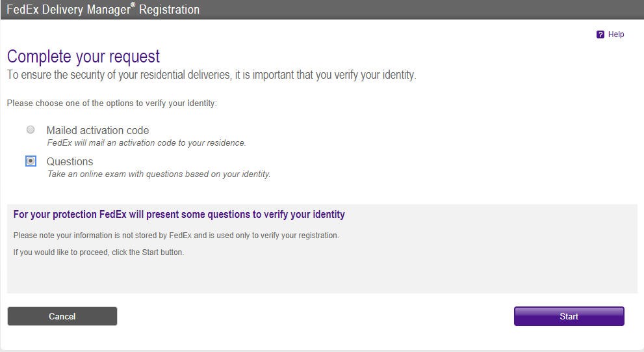Click the Complete your request heading
644x352 pixels.
(83, 57)
